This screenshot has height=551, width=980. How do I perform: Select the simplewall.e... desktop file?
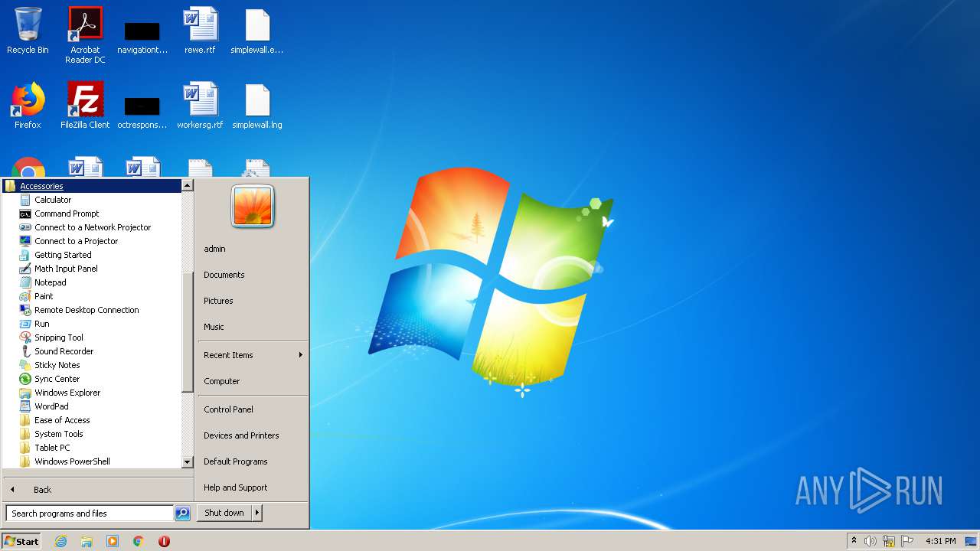(x=257, y=31)
